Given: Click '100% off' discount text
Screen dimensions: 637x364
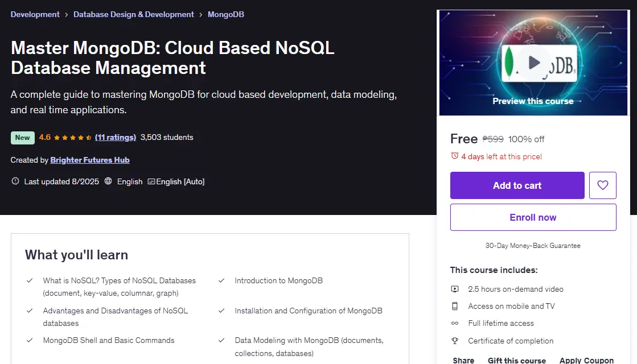Looking at the screenshot, I should [x=526, y=139].
